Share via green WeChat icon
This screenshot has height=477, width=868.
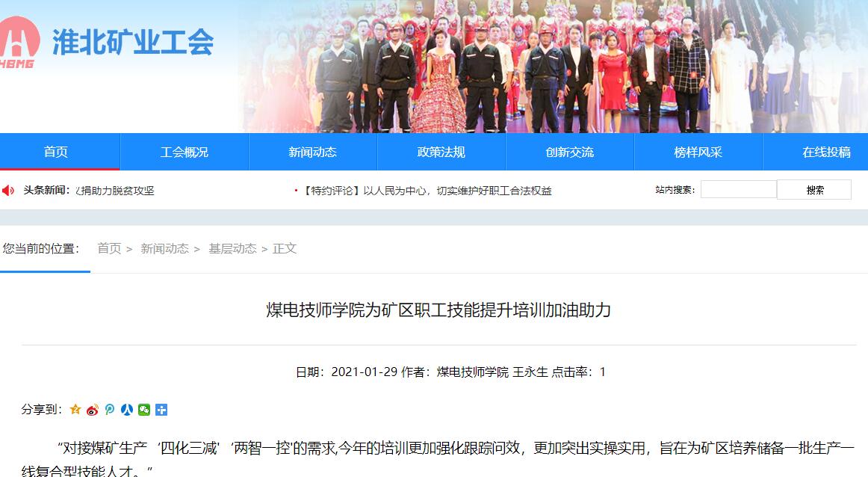[x=144, y=410]
